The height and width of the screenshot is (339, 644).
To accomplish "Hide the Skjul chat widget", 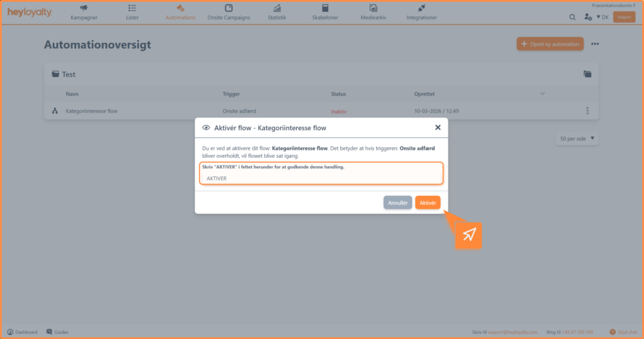I will (x=621, y=332).
